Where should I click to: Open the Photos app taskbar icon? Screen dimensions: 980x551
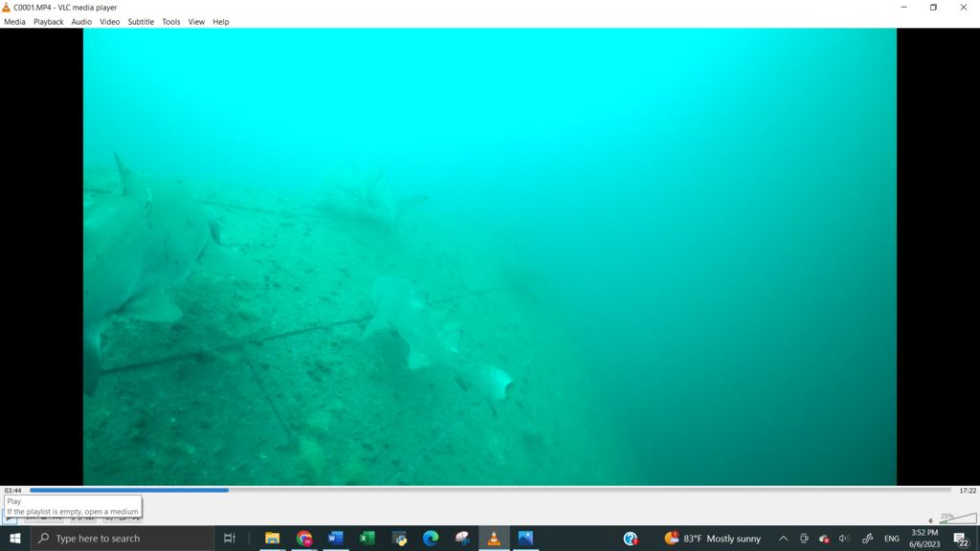pos(525,539)
